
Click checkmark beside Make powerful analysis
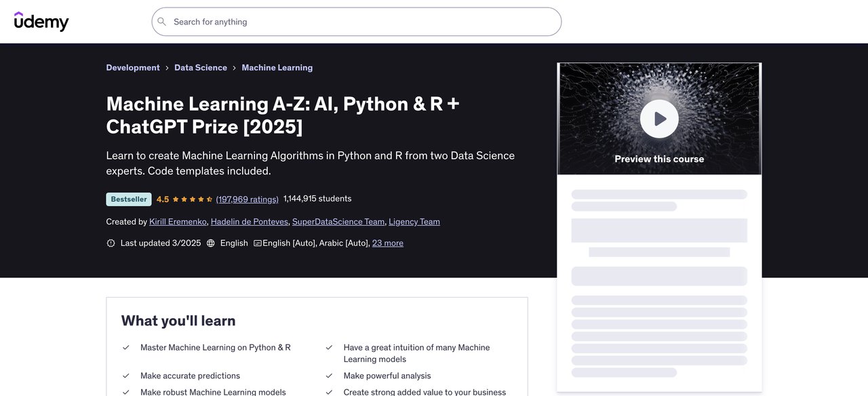(329, 376)
